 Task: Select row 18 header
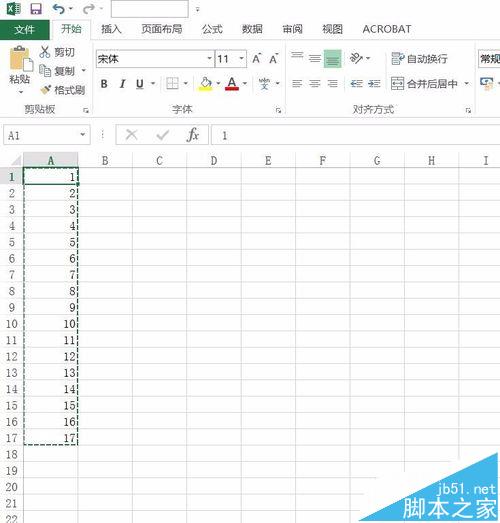[x=12, y=454]
